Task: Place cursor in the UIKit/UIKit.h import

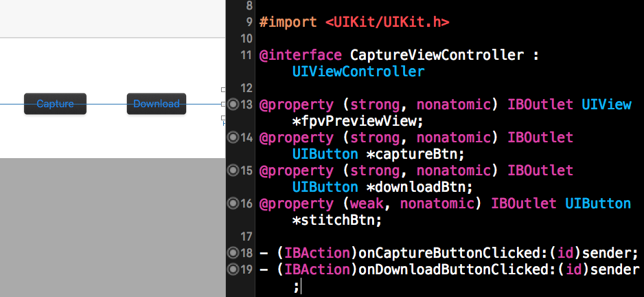Action: click(387, 22)
